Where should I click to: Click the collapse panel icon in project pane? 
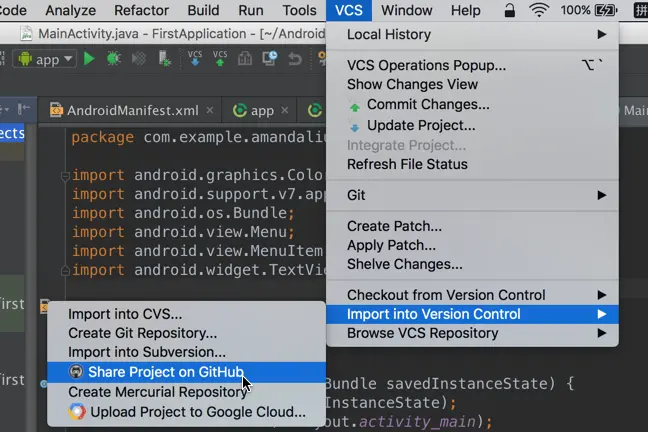tap(24, 110)
